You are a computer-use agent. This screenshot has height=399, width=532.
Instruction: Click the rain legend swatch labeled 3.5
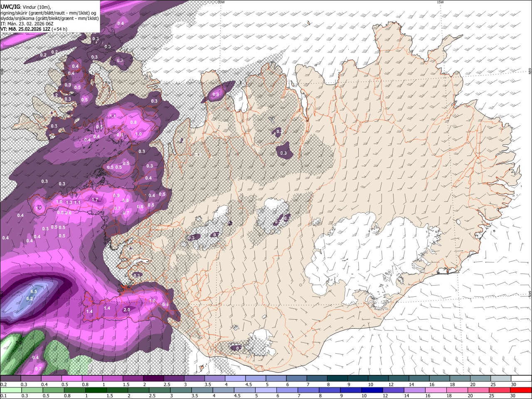(x=202, y=390)
